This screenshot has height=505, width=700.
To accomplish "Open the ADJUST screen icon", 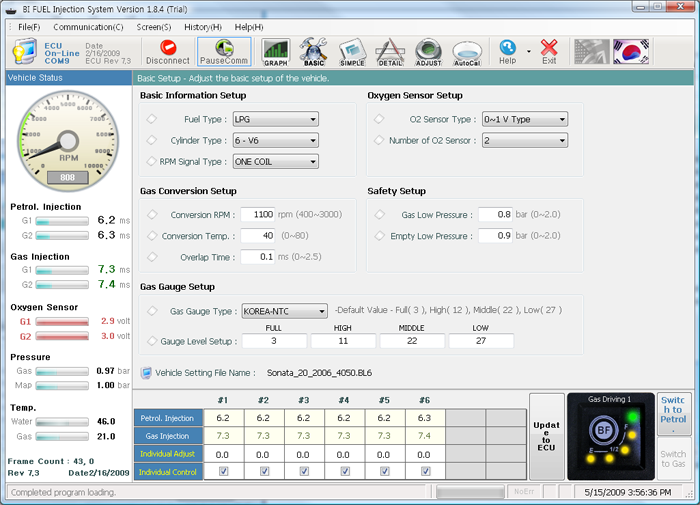I will click(x=429, y=52).
